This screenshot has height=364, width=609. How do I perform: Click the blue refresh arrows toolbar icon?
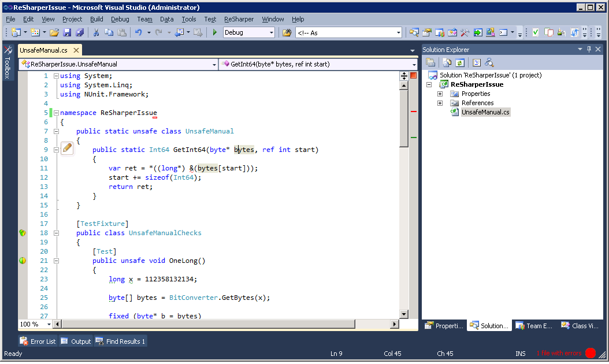tap(574, 32)
